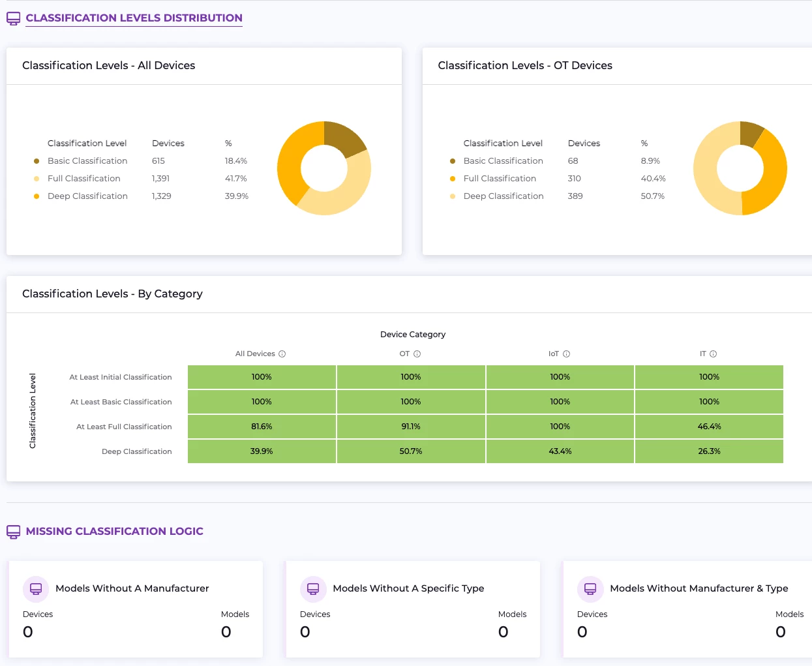Image resolution: width=812 pixels, height=666 pixels.
Task: Select Full Classification row in All Devices legend
Action: coord(84,179)
